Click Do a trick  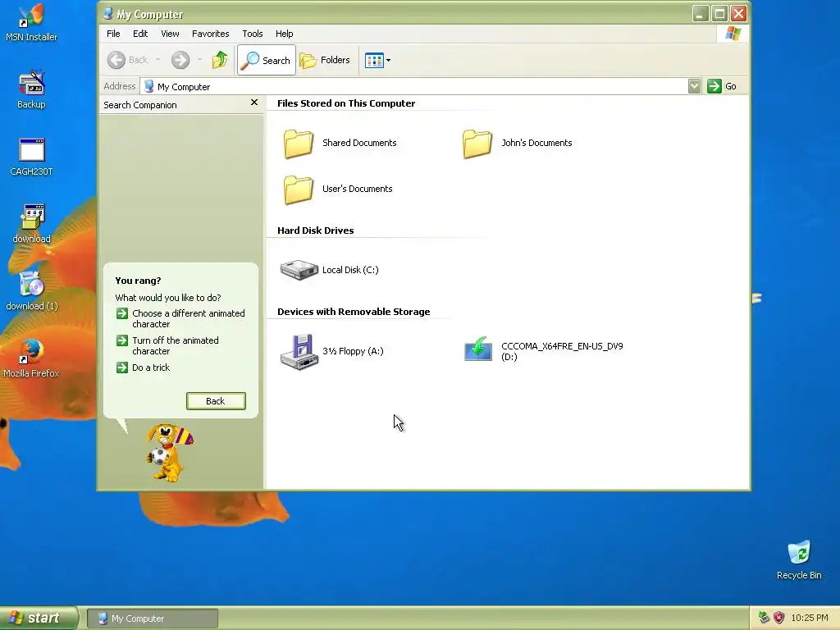pyautogui.click(x=143, y=367)
